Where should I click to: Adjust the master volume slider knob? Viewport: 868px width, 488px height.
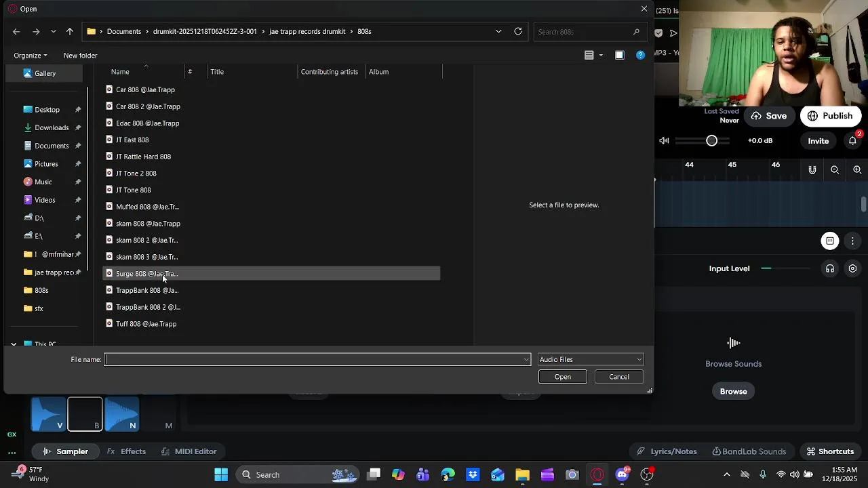[x=711, y=141]
